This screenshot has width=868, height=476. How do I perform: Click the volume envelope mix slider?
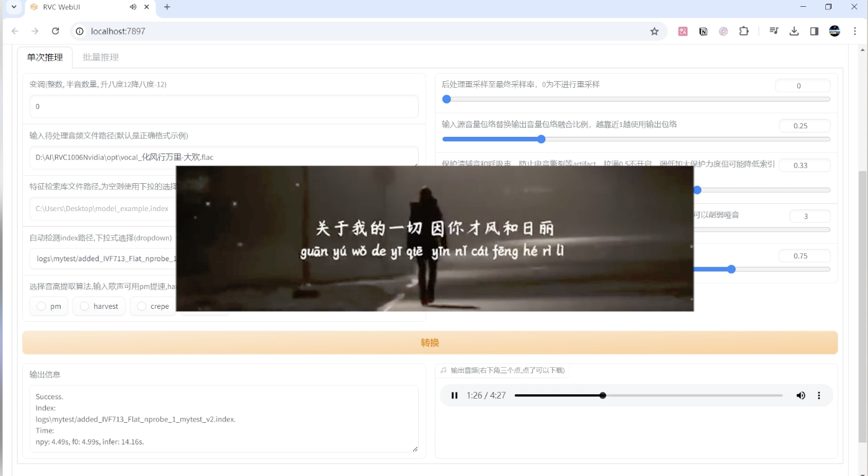(x=636, y=139)
